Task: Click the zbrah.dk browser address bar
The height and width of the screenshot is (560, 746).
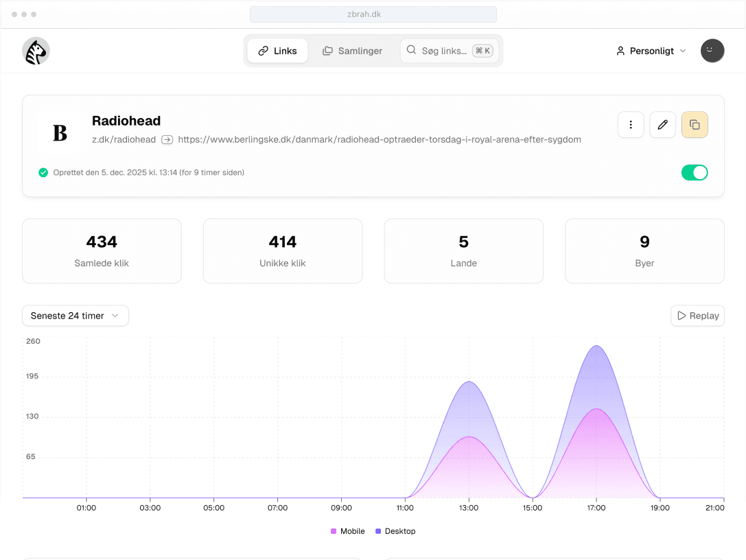Action: click(x=373, y=14)
